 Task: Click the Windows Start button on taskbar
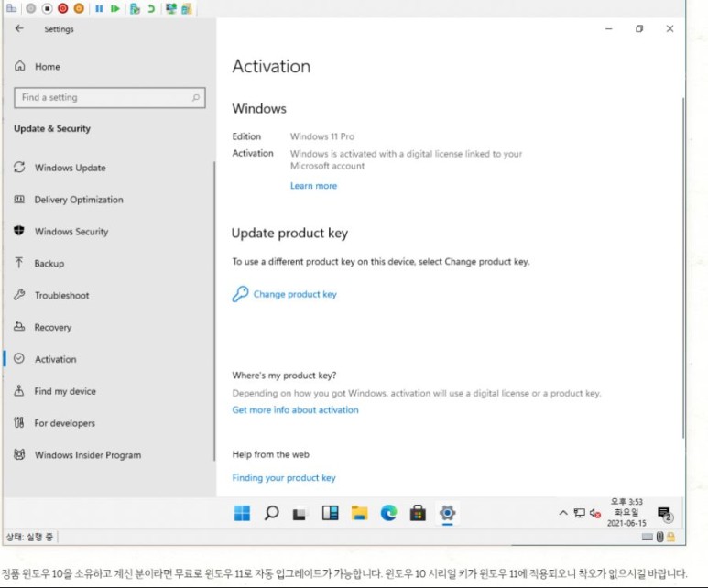[242, 513]
